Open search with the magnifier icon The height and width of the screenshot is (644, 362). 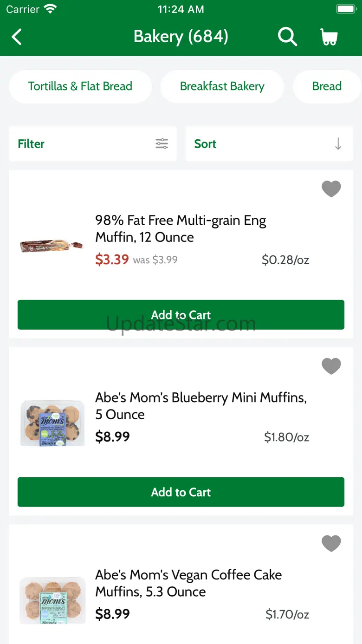coord(287,37)
